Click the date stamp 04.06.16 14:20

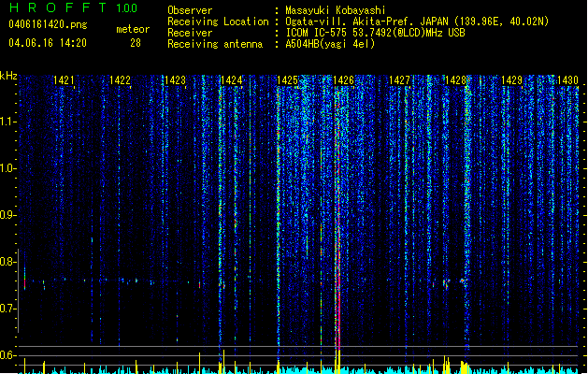click(48, 43)
